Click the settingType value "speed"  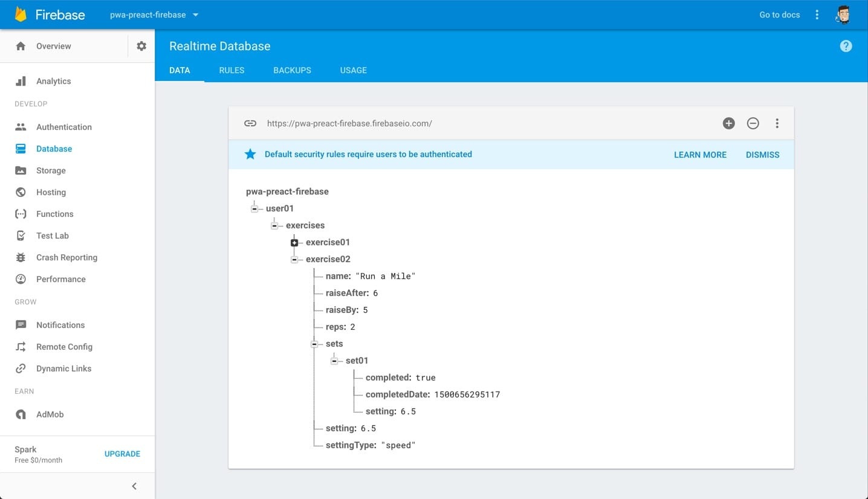[x=398, y=445]
